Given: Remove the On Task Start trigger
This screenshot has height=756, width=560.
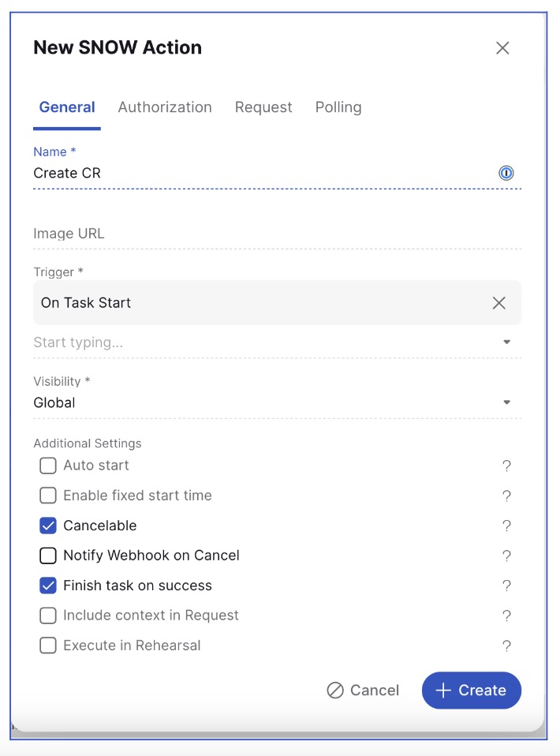Looking at the screenshot, I should click(498, 303).
